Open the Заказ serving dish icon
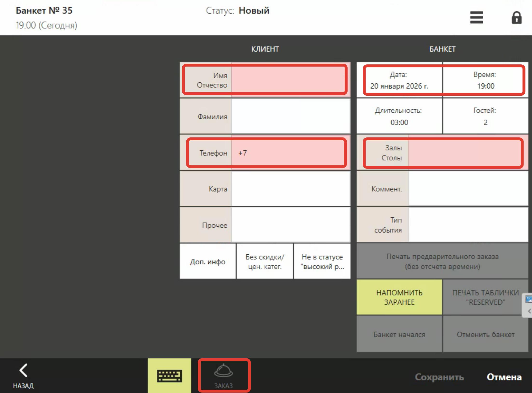This screenshot has height=393, width=532. tap(224, 375)
